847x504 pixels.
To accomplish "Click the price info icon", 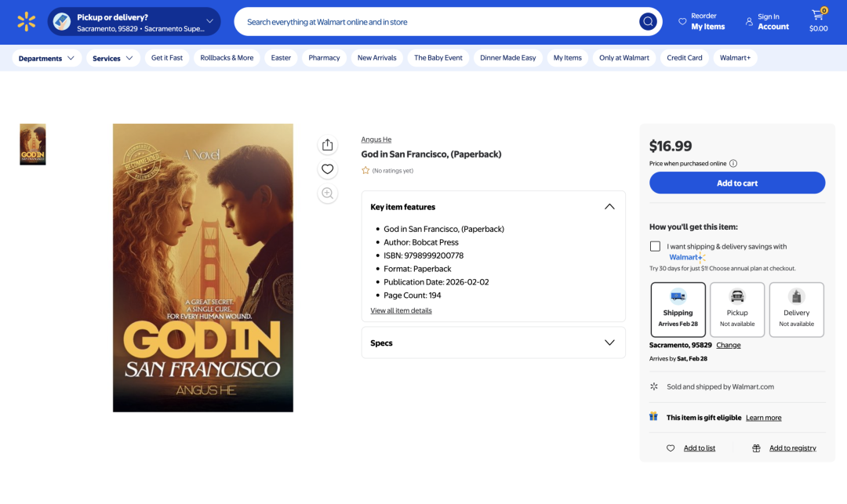I will (733, 164).
